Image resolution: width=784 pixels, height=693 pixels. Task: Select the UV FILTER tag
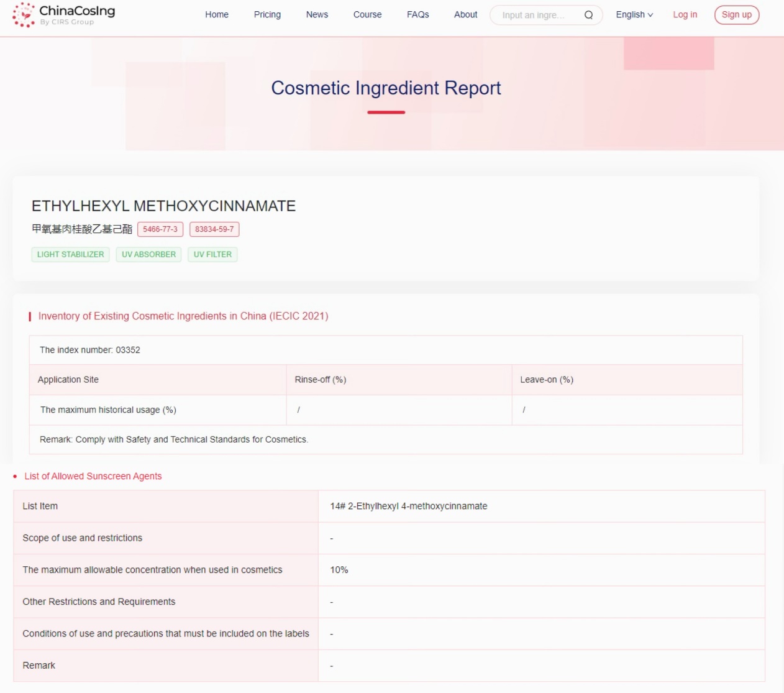212,255
